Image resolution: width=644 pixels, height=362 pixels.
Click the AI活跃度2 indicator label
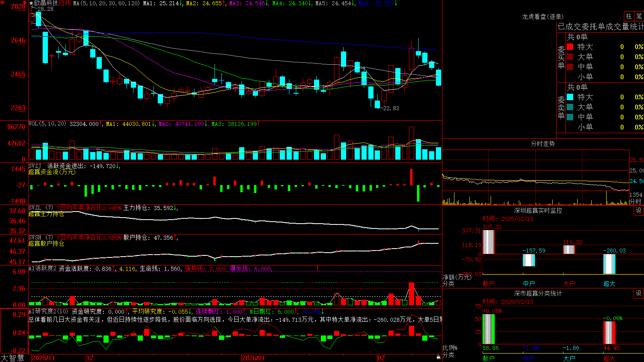pos(43,268)
